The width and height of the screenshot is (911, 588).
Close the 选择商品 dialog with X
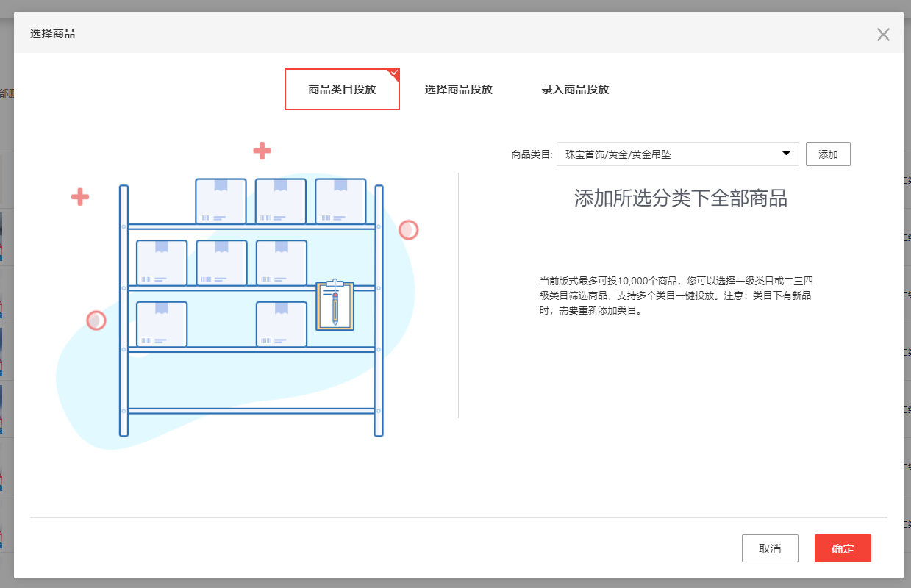883,35
